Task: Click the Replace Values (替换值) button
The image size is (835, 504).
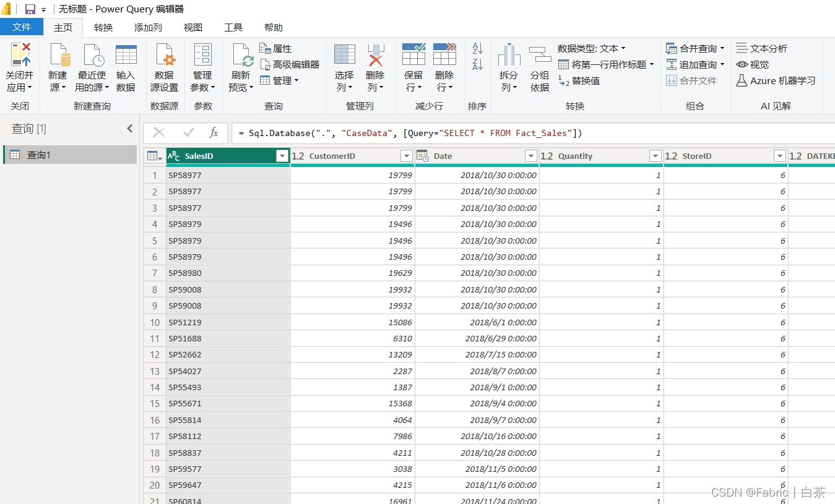Action: point(579,80)
